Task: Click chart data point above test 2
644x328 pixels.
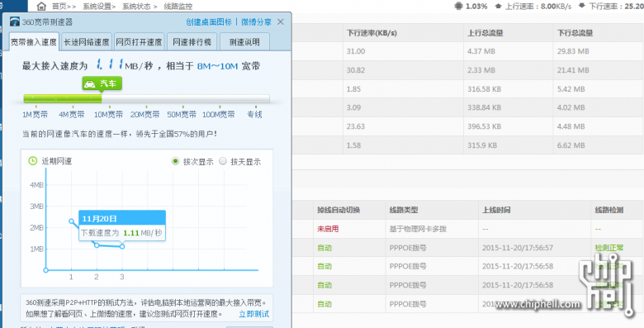Action: click(97, 245)
